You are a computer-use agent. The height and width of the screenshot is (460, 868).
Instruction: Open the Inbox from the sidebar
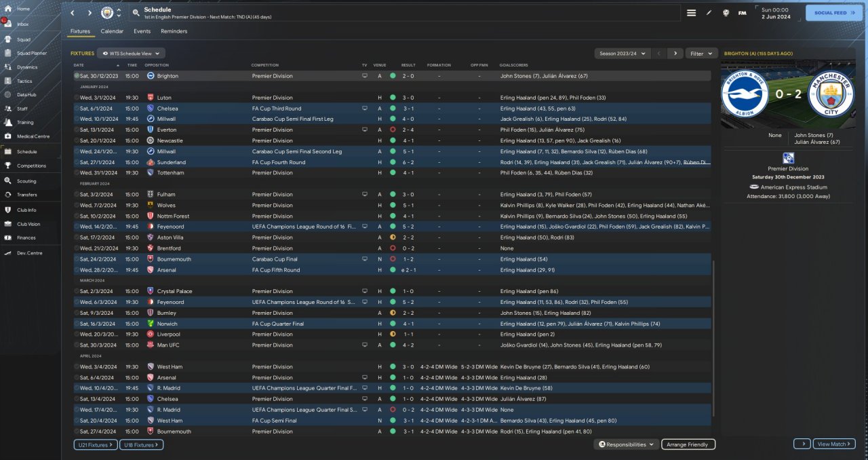point(23,24)
